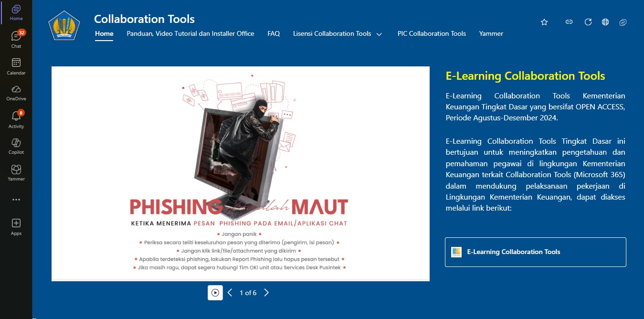
Task: Open Yammer in the left sidebar
Action: click(16, 172)
